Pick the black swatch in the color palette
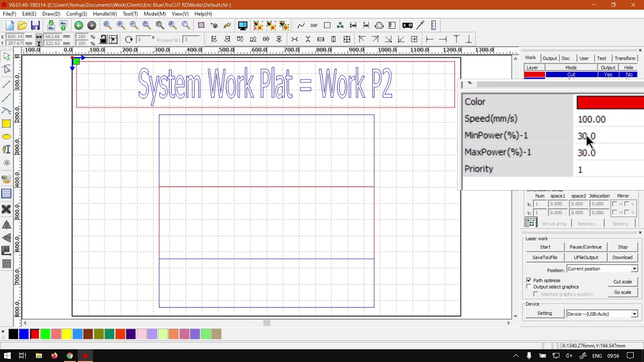Image resolution: width=644 pixels, height=362 pixels. tap(13, 334)
